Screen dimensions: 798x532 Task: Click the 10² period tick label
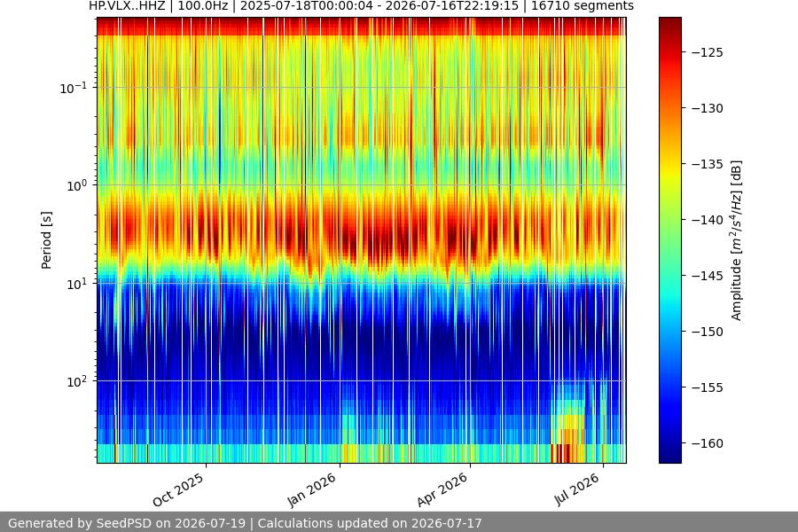click(77, 381)
